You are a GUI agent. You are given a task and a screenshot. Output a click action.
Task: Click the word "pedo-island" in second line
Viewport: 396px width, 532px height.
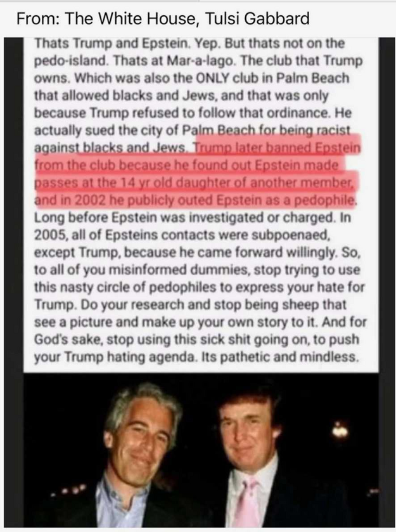click(70, 61)
